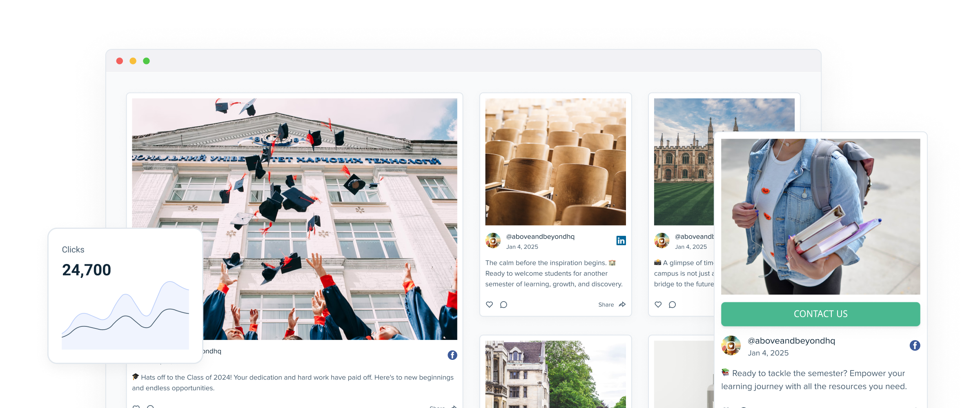
Task: Click the profile avatar on the Contact Us card
Action: click(732, 346)
